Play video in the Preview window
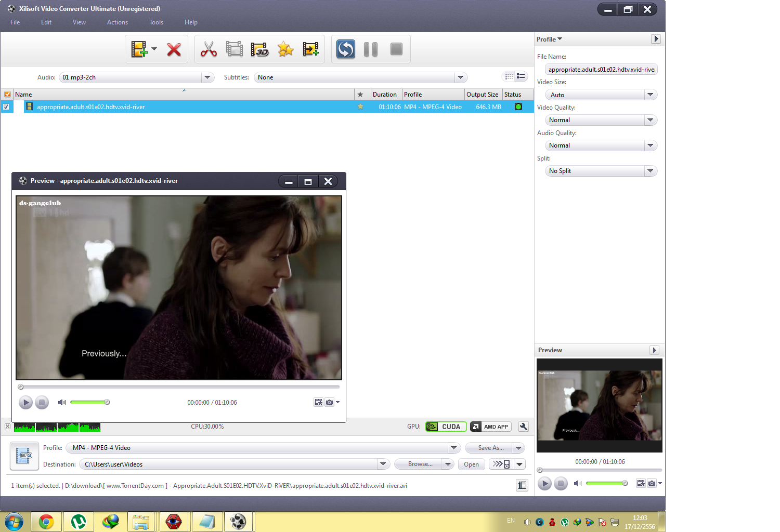780x532 pixels. [x=25, y=402]
